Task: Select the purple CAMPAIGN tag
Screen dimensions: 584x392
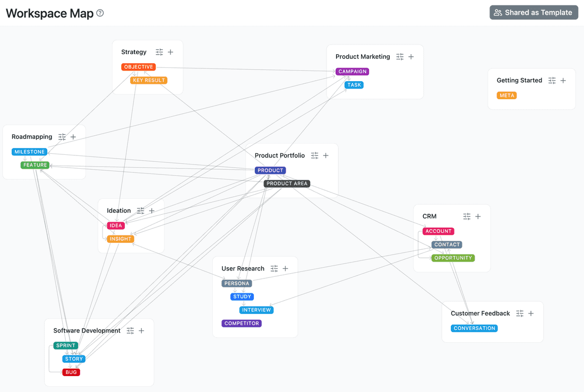Action: coord(352,72)
